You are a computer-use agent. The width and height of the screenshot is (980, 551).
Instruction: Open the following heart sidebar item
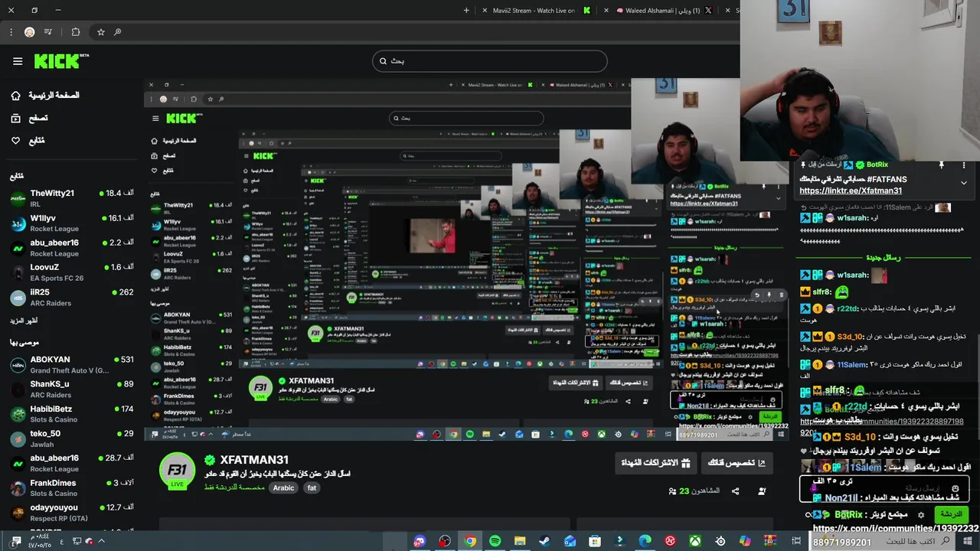28,141
